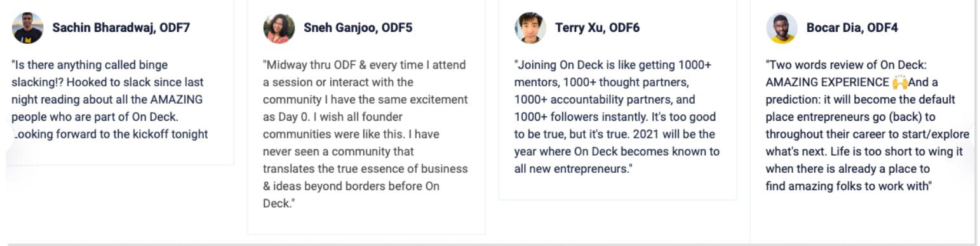The image size is (980, 246).
Task: Click Bocar Dia's avatar photo
Action: point(782,28)
